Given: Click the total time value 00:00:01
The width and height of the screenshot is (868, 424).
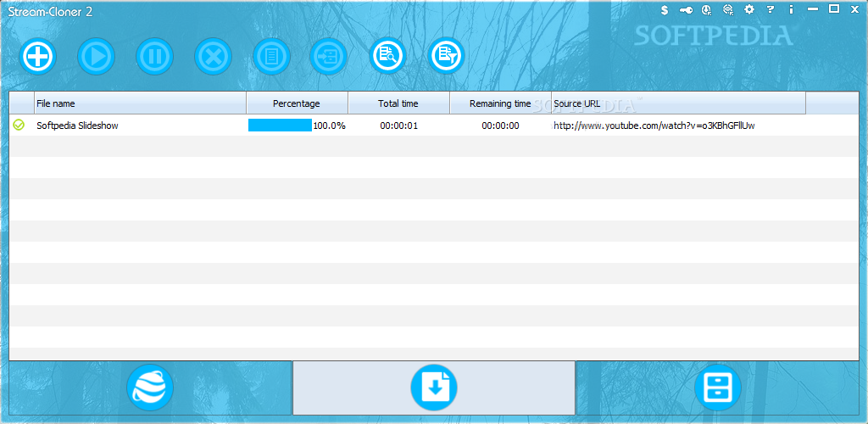Looking at the screenshot, I should tap(398, 126).
